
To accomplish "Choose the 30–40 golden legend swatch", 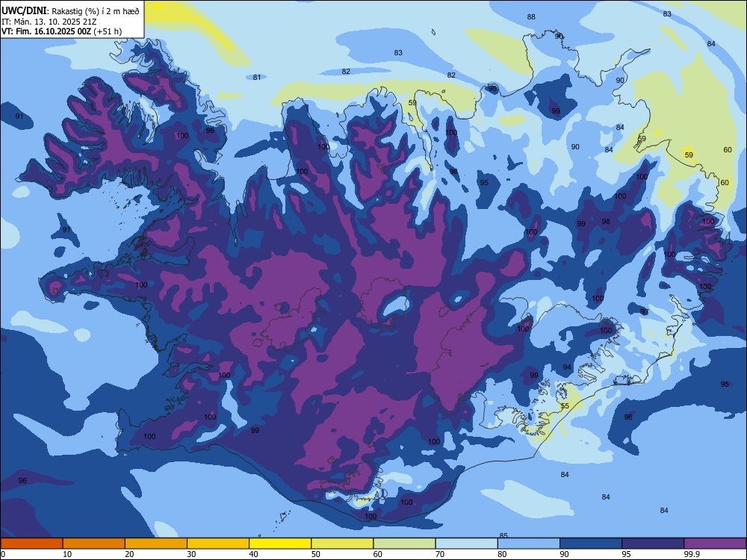I will tap(218, 544).
